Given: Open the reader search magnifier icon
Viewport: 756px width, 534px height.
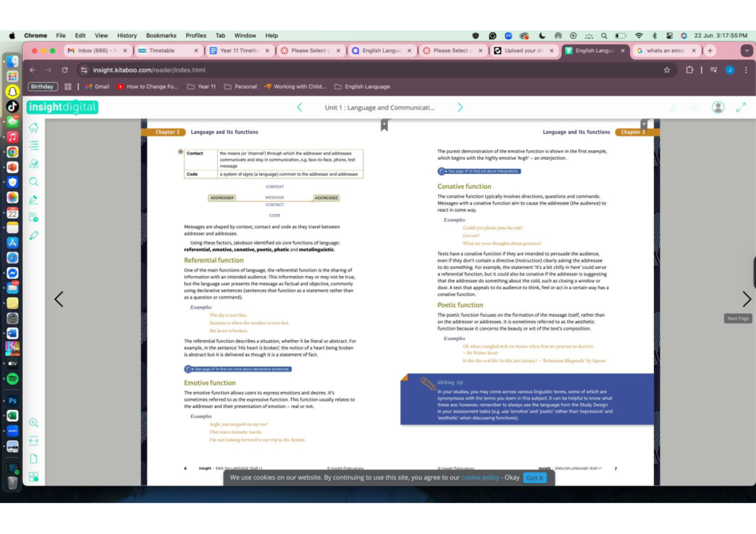Looking at the screenshot, I should pos(34,181).
